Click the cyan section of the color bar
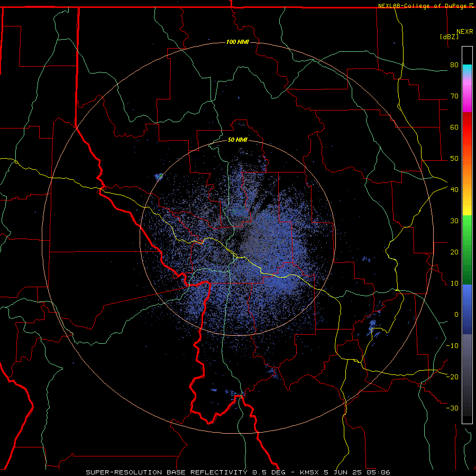Image resolution: width=476 pixels, height=476 pixels. click(467, 70)
